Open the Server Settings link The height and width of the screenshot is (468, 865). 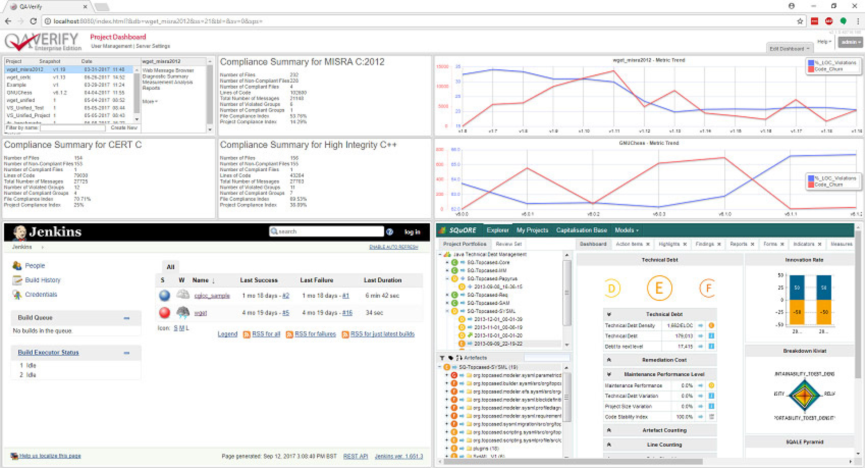(x=153, y=46)
